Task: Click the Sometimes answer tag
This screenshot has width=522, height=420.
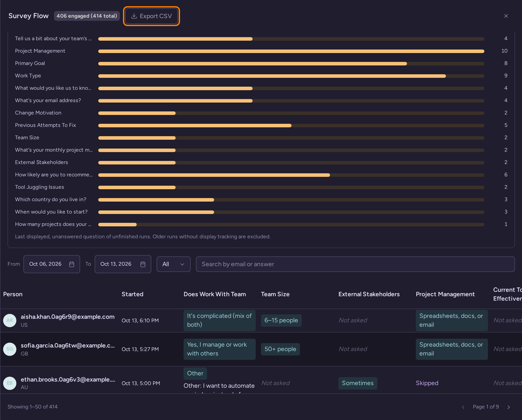Action: (x=358, y=383)
